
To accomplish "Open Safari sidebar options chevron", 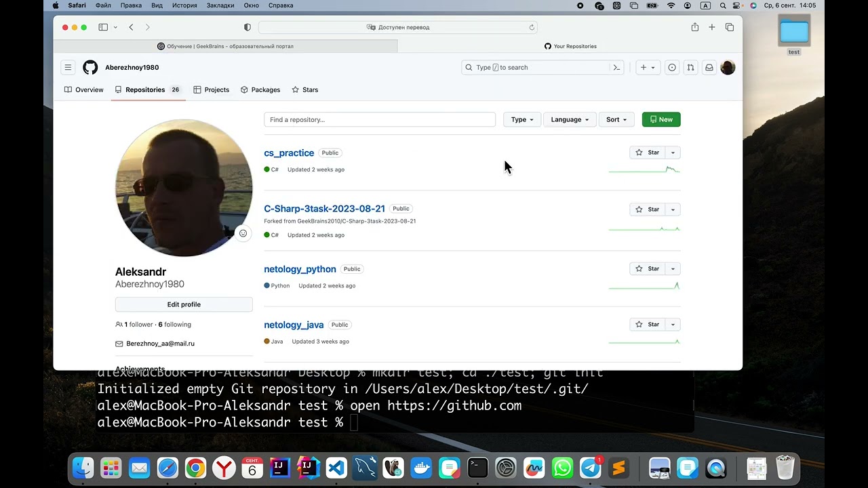I will pyautogui.click(x=115, y=27).
